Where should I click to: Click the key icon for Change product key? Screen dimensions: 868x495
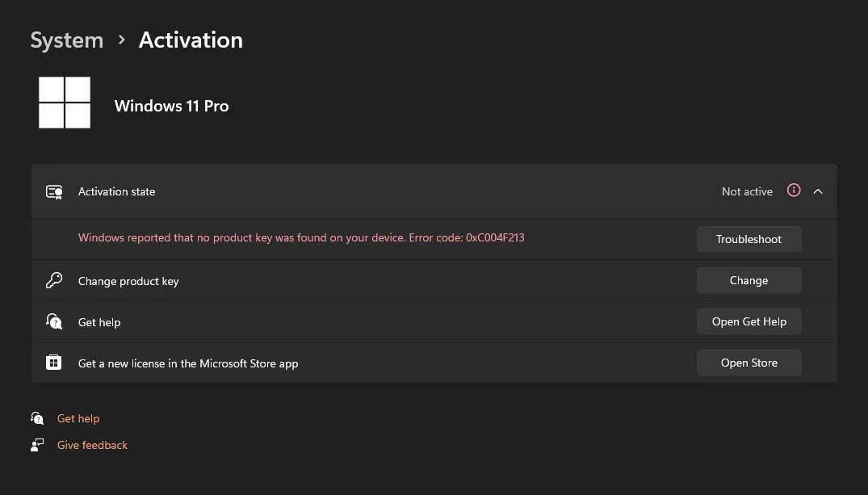point(54,280)
